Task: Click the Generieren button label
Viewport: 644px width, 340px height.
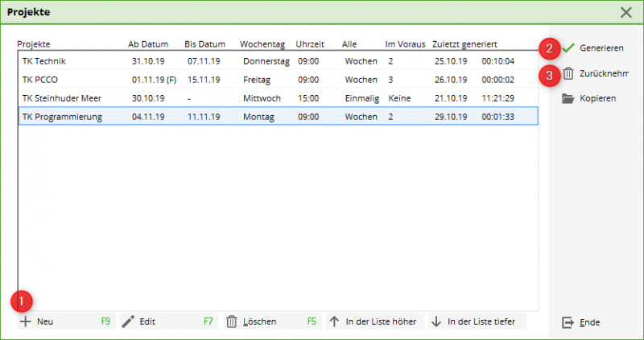Action: (x=601, y=48)
